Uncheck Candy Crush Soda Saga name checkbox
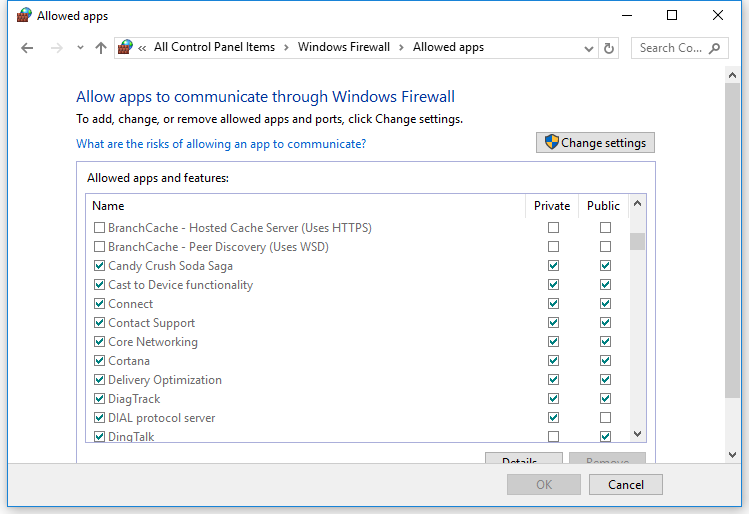This screenshot has height=514, width=749. (x=99, y=266)
